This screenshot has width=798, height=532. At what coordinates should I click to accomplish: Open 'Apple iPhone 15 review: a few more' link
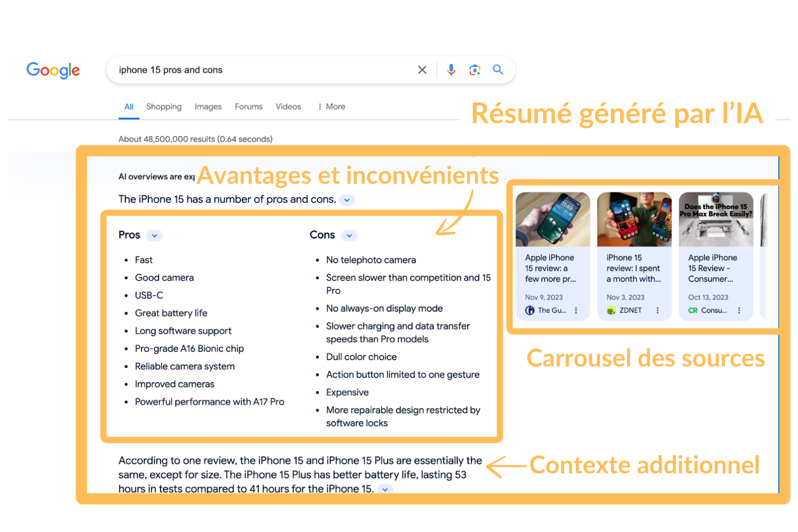(x=550, y=268)
